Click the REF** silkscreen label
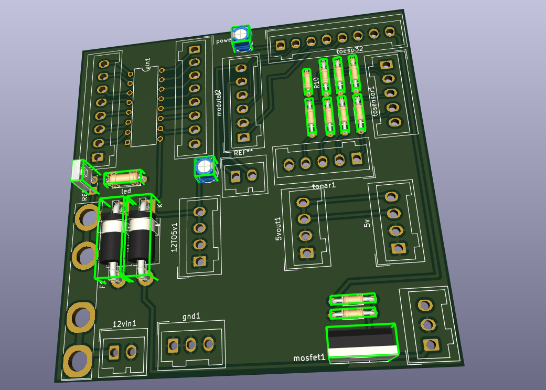Screen dimensions: 546x390 point(243,153)
